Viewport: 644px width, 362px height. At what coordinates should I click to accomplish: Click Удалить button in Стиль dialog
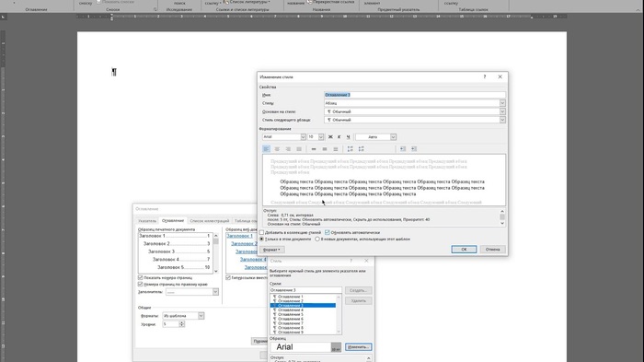pos(358,300)
